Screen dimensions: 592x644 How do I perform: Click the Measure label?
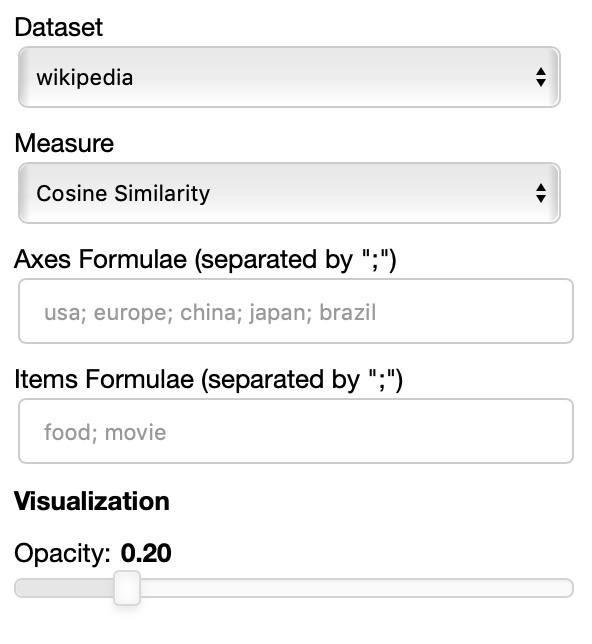click(x=64, y=143)
